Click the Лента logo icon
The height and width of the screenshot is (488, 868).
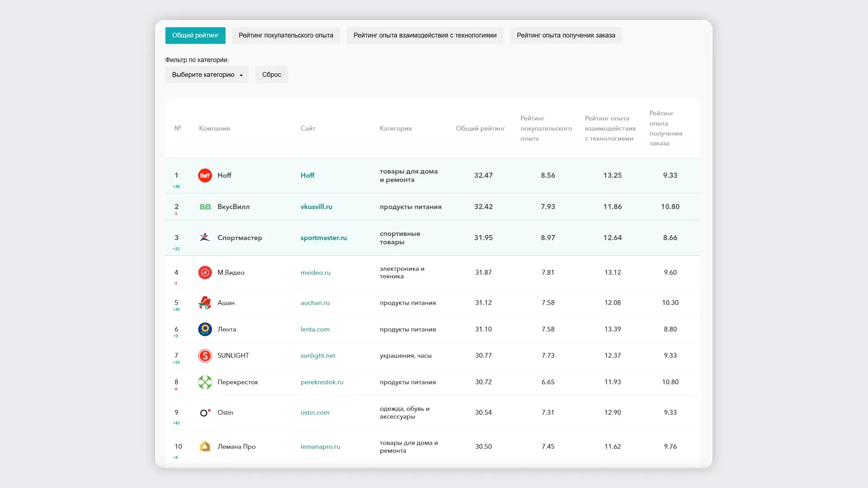pyautogui.click(x=205, y=329)
